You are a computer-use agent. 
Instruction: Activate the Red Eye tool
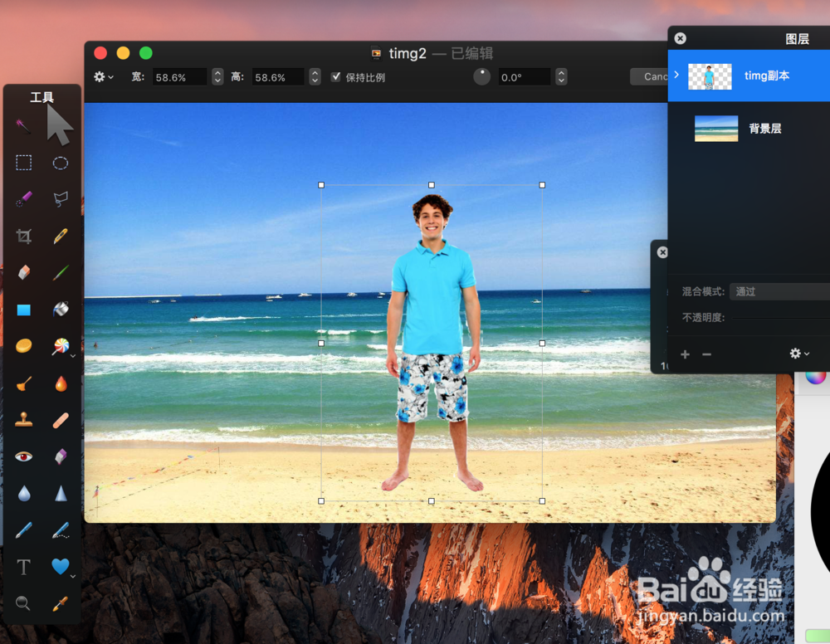pos(23,456)
